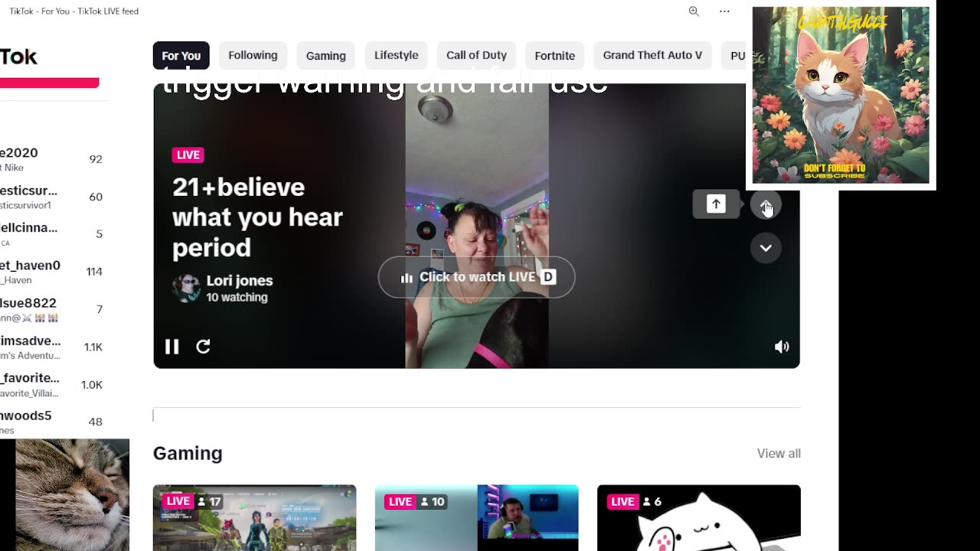Screen dimensions: 980x551
Task: Reload the LIVE preview with refresh icon
Action: 203,347
